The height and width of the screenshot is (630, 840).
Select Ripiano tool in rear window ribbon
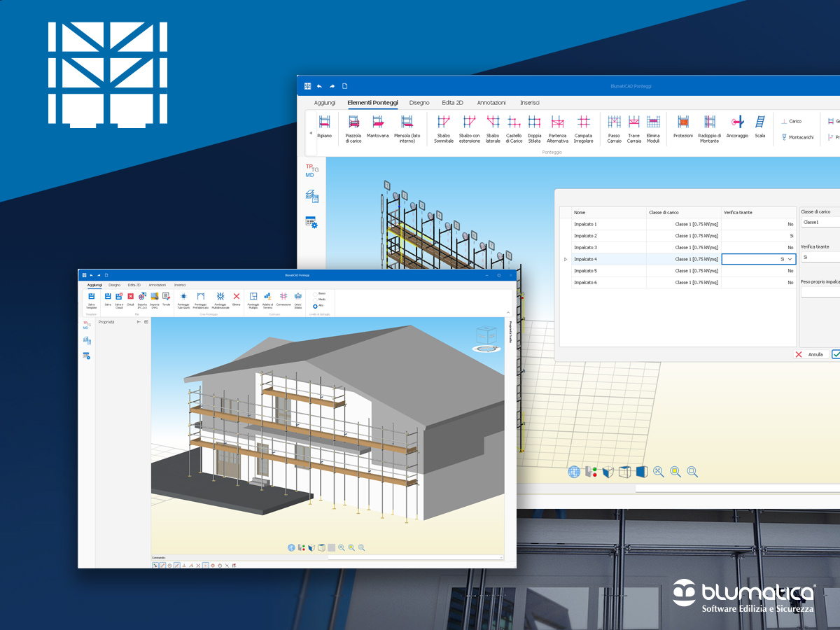pyautogui.click(x=324, y=127)
